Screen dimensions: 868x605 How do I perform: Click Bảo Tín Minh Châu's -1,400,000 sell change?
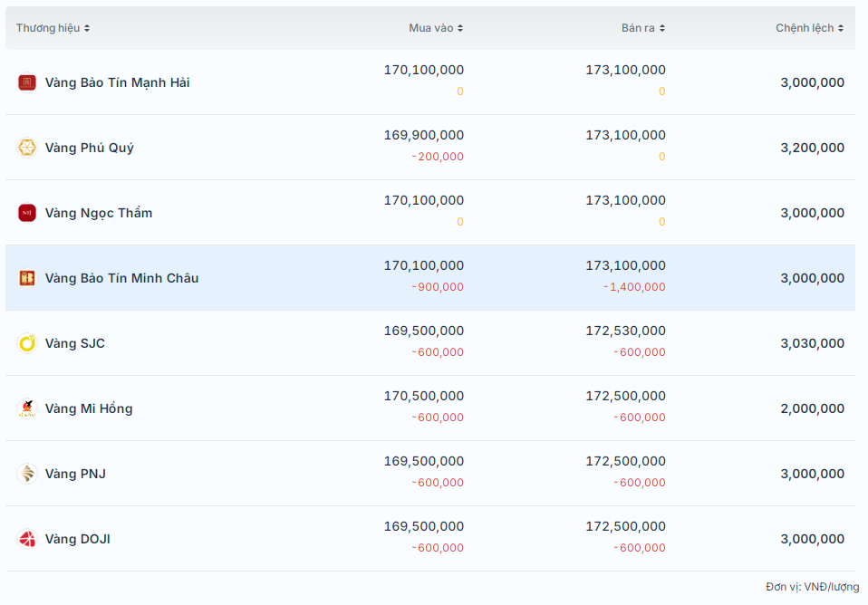pos(634,287)
